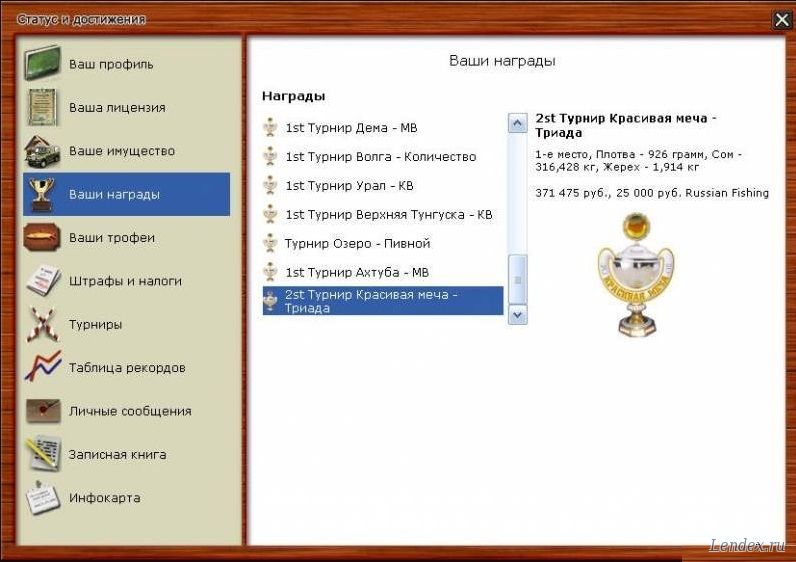Screen dimensions: 796x562
Task: Click the jeep icon for Ваше имущество
Action: click(42, 151)
